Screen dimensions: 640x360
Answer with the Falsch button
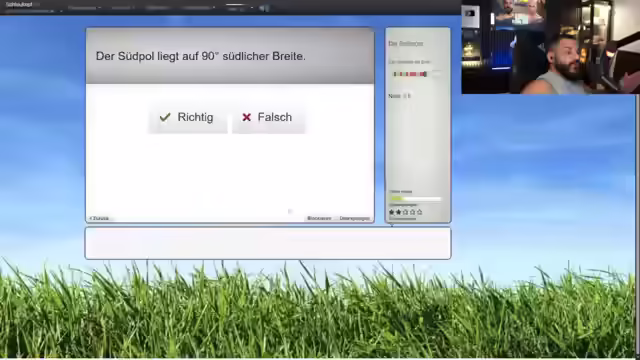pyautogui.click(x=268, y=118)
